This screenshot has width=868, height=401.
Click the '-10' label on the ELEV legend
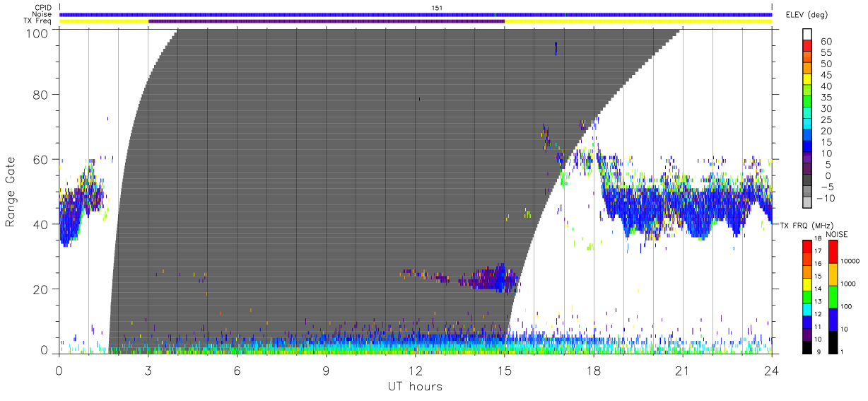826,198
